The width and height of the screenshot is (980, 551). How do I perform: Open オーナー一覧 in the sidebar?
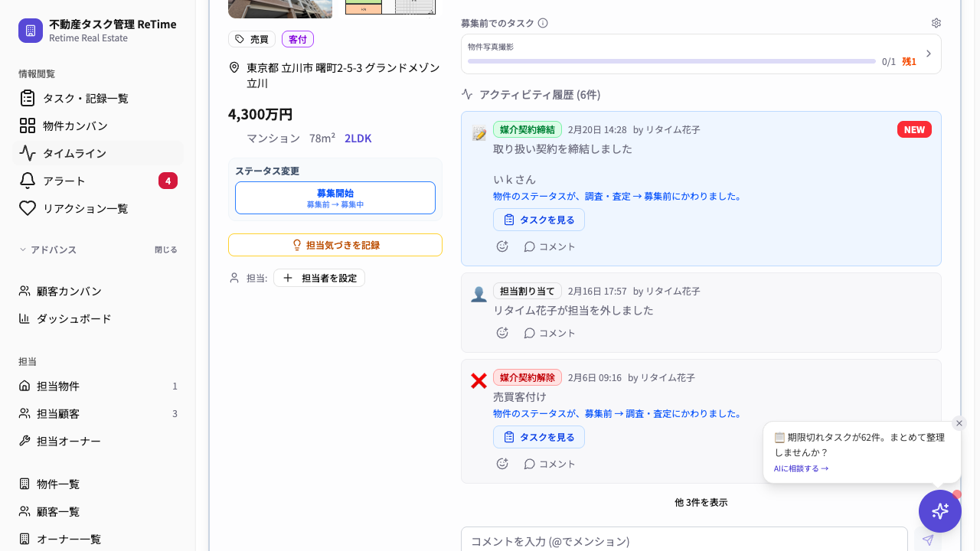click(98, 539)
